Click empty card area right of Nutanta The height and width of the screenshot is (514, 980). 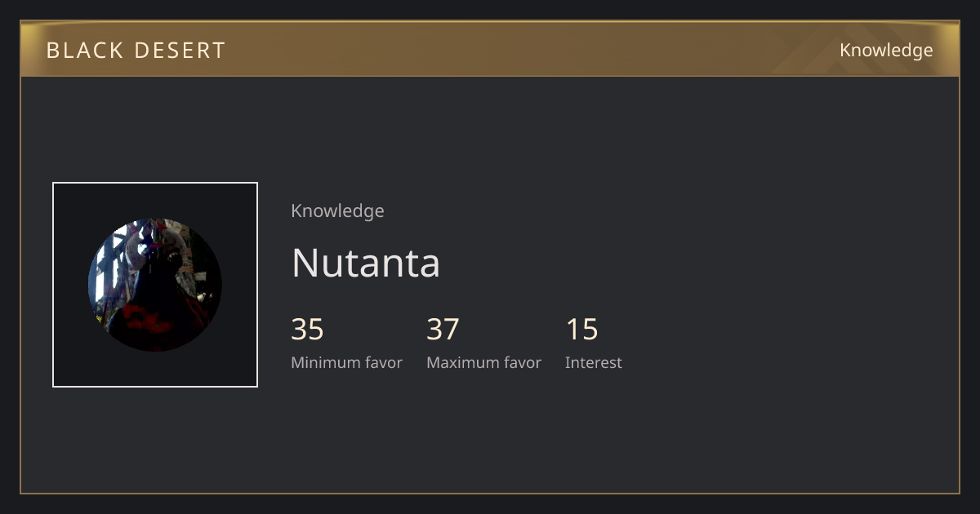tap(694, 262)
